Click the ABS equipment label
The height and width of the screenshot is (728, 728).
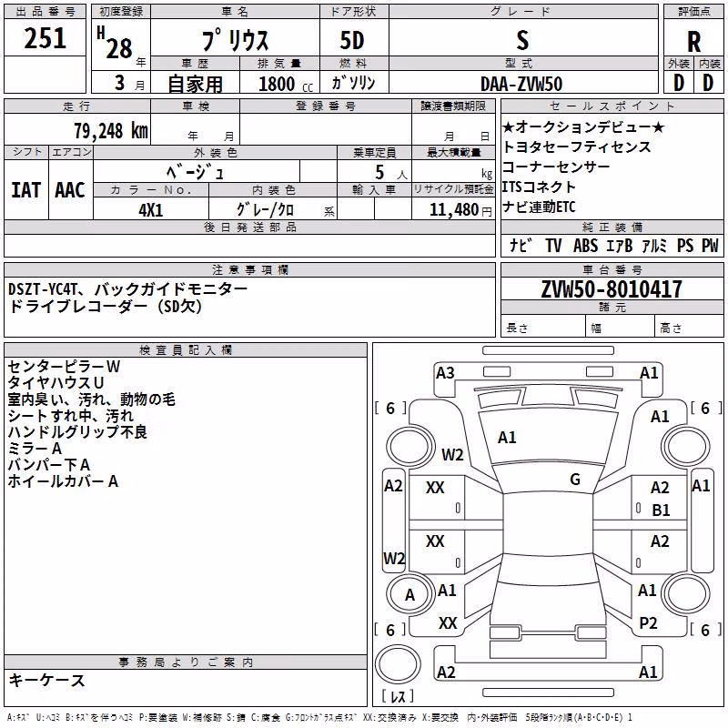tap(585, 245)
